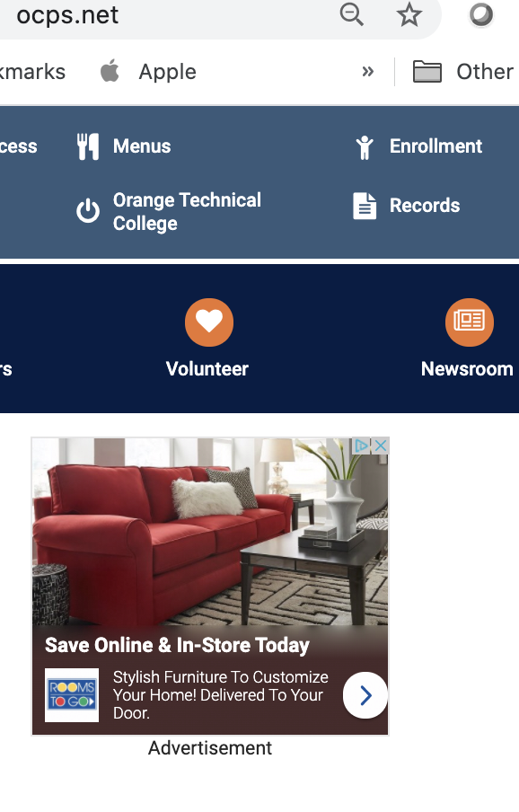The width and height of the screenshot is (519, 812).
Task: Bookmark this page with the star icon
Action: tap(409, 14)
